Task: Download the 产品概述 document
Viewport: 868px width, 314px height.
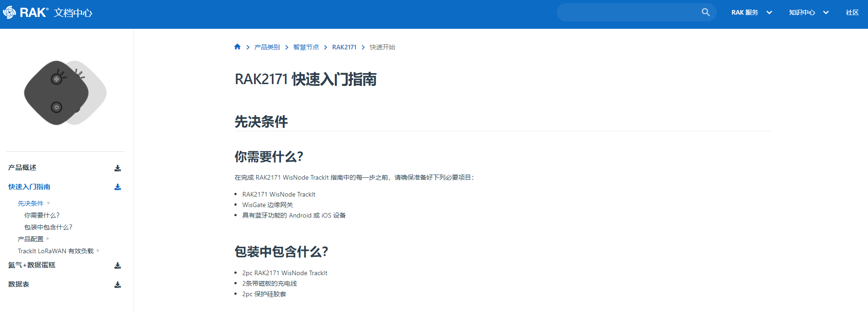Action: coord(117,168)
